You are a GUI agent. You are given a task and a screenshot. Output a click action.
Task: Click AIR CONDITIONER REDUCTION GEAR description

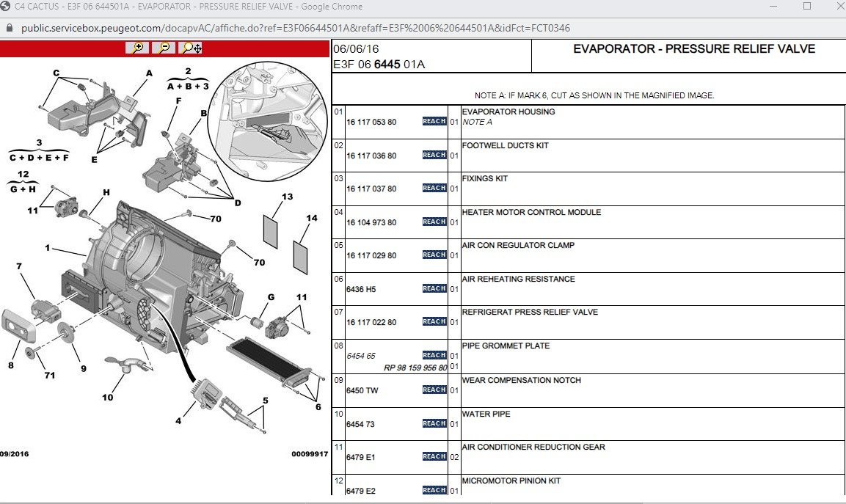point(533,447)
